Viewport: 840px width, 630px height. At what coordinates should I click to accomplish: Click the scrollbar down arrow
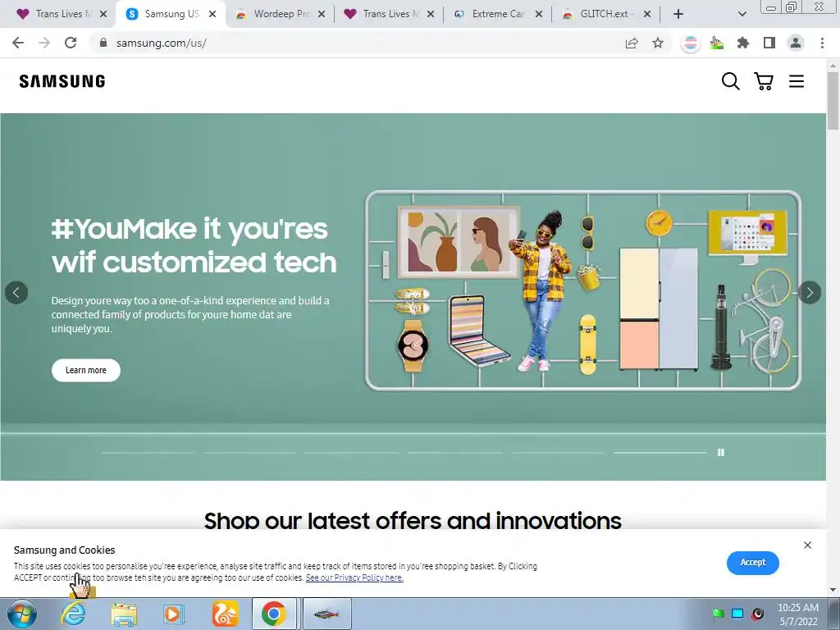coord(833,591)
